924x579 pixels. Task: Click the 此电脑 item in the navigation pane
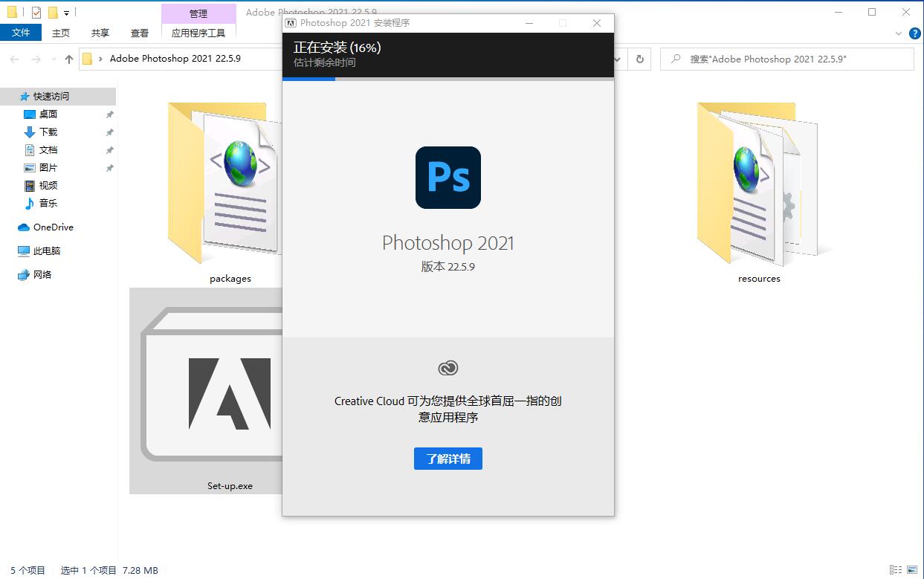tap(46, 250)
